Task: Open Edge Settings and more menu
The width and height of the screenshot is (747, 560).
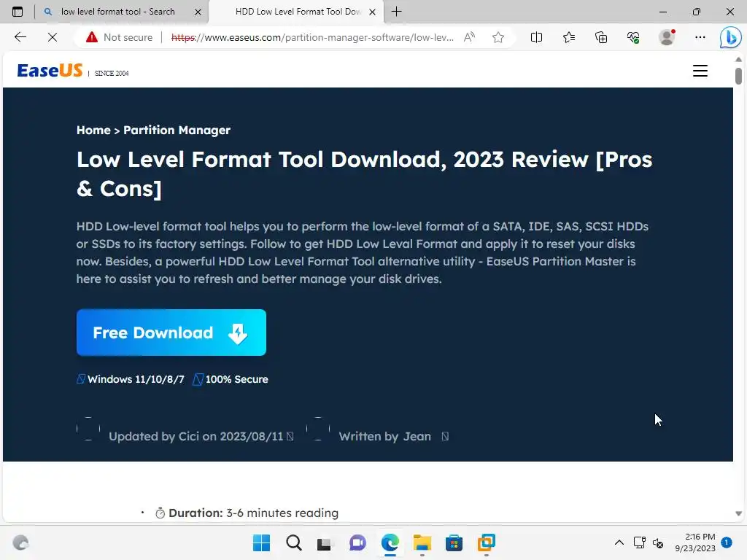Action: coord(700,37)
